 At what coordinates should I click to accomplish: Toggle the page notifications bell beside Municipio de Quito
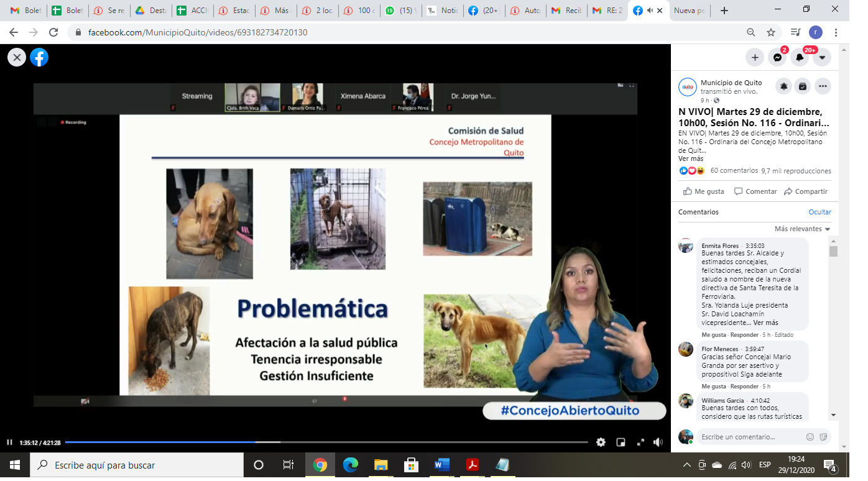pos(783,86)
